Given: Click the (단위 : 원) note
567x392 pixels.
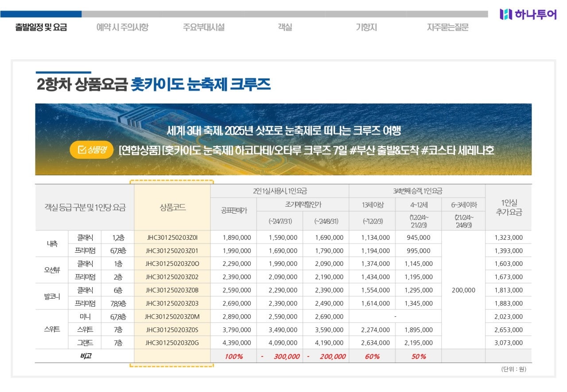Looking at the screenshot, I should coord(513,369).
